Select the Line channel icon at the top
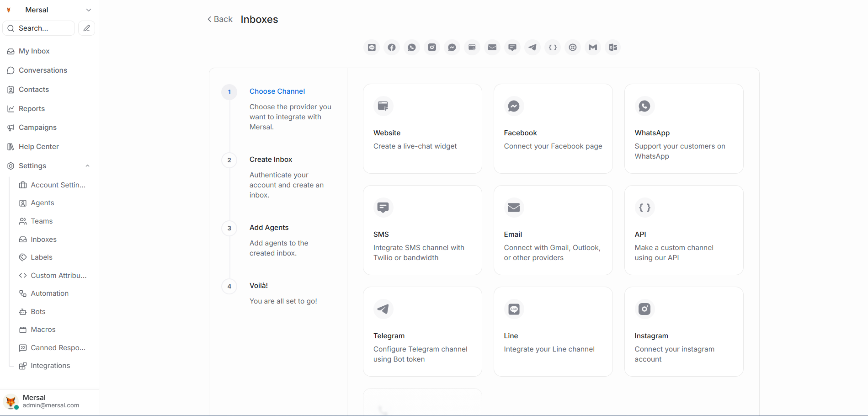 point(371,47)
